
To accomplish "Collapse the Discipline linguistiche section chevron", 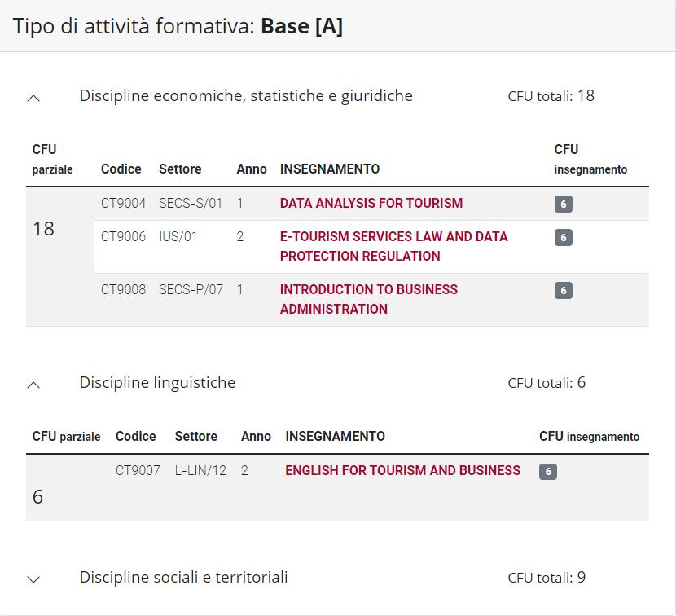I will click(x=33, y=385).
